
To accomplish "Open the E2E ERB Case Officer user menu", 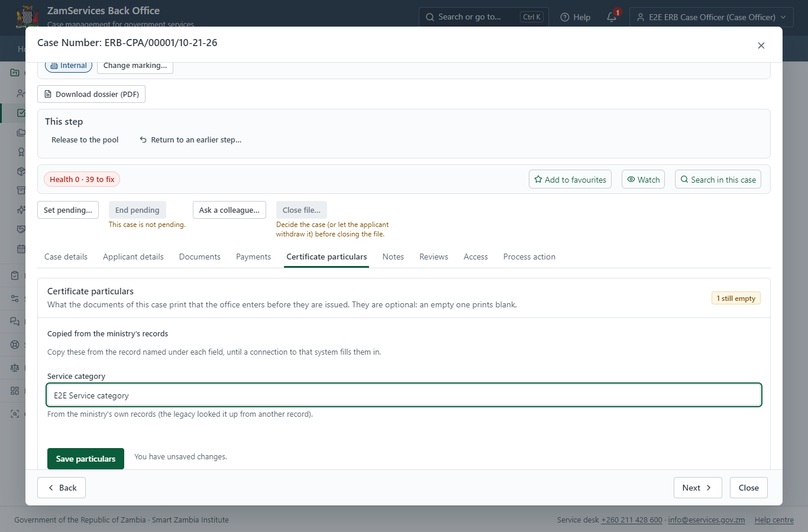I will click(712, 17).
